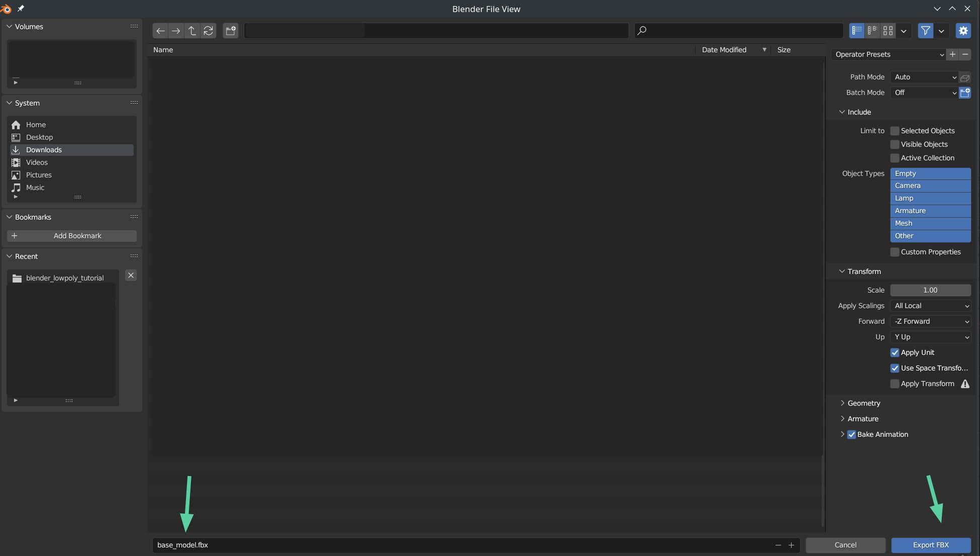This screenshot has width=980, height=556.
Task: Click Add Bookmark button
Action: pyautogui.click(x=72, y=236)
